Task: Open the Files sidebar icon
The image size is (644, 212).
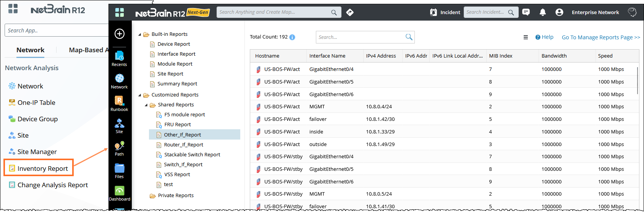Action: coord(119,171)
